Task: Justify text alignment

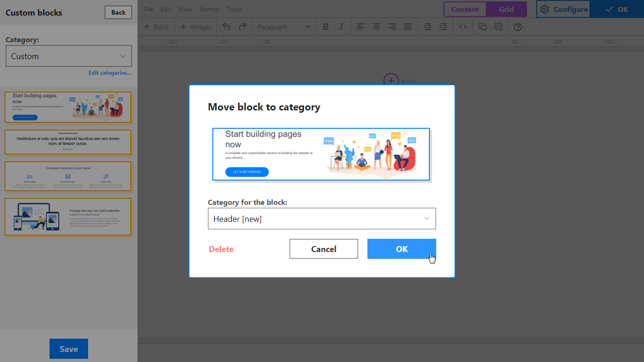Action: [408, 27]
